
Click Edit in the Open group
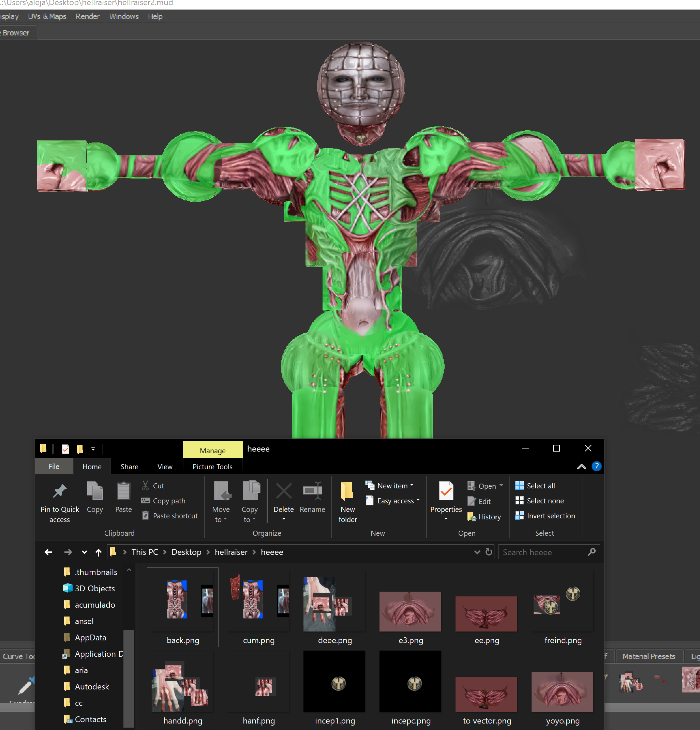coord(479,501)
